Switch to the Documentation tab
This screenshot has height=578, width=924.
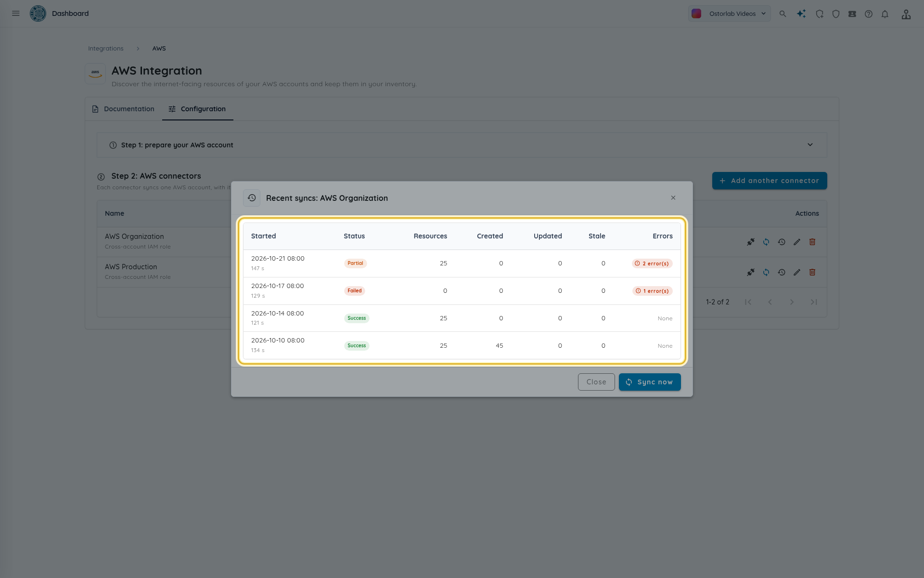[123, 109]
